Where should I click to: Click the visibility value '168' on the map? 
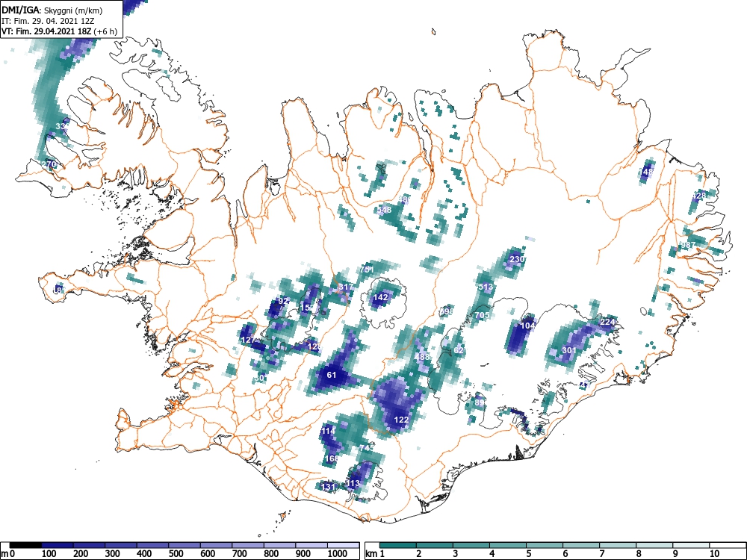pyautogui.click(x=332, y=458)
